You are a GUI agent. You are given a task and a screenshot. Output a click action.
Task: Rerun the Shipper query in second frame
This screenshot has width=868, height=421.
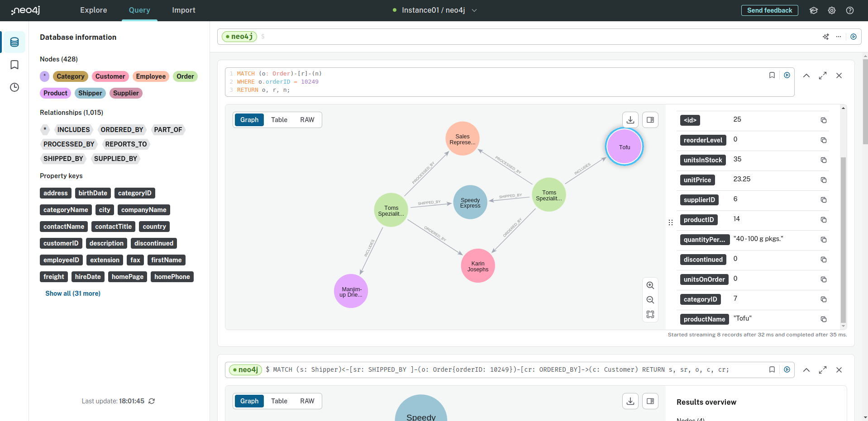tap(787, 369)
